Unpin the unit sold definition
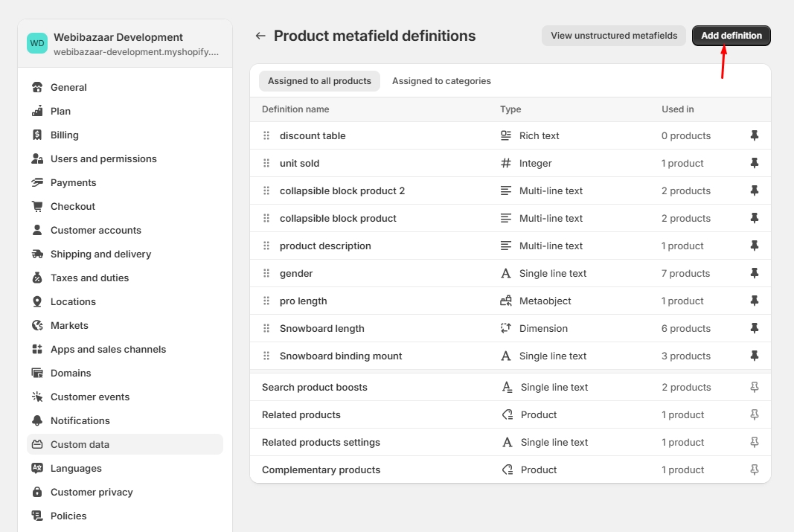Screen dimensions: 794x532 [x=755, y=164]
